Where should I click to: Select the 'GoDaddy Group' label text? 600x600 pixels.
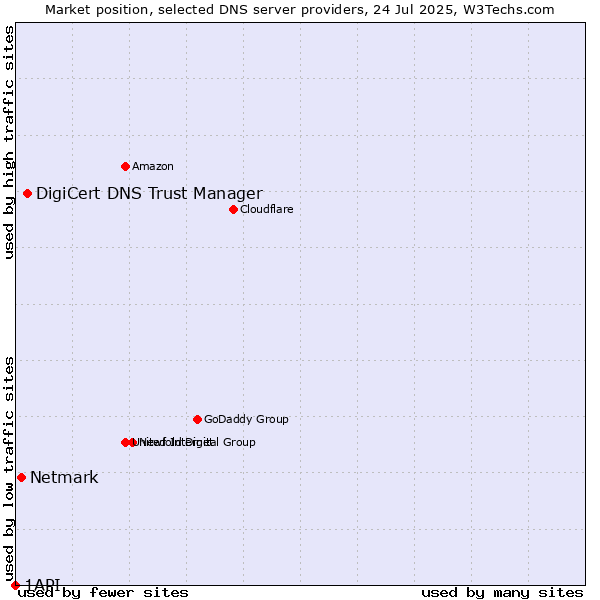click(x=246, y=419)
